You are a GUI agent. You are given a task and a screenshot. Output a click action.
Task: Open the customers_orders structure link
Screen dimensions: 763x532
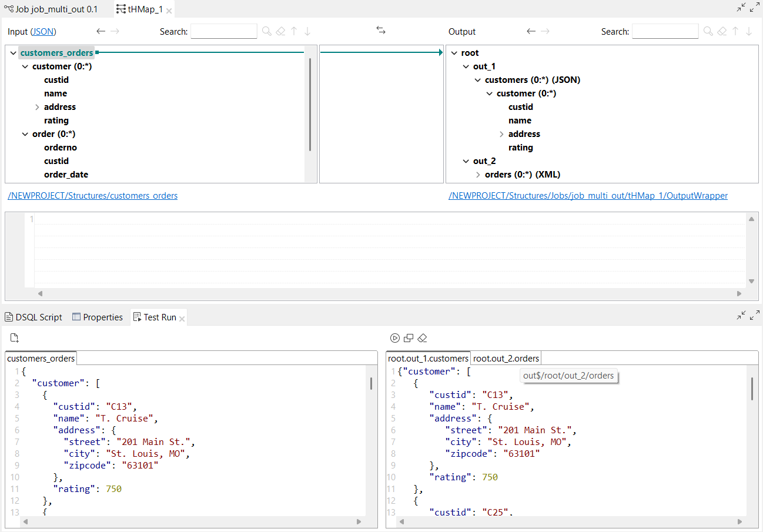pyautogui.click(x=92, y=195)
